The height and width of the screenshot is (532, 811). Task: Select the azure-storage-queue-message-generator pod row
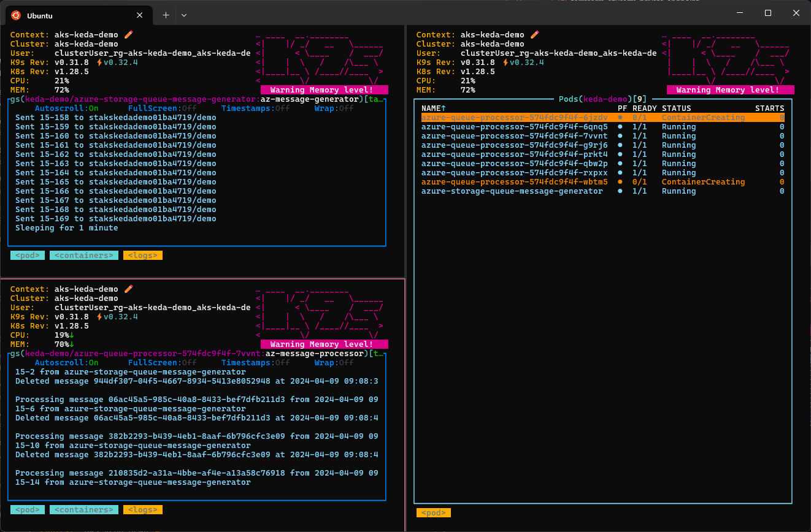click(603, 191)
